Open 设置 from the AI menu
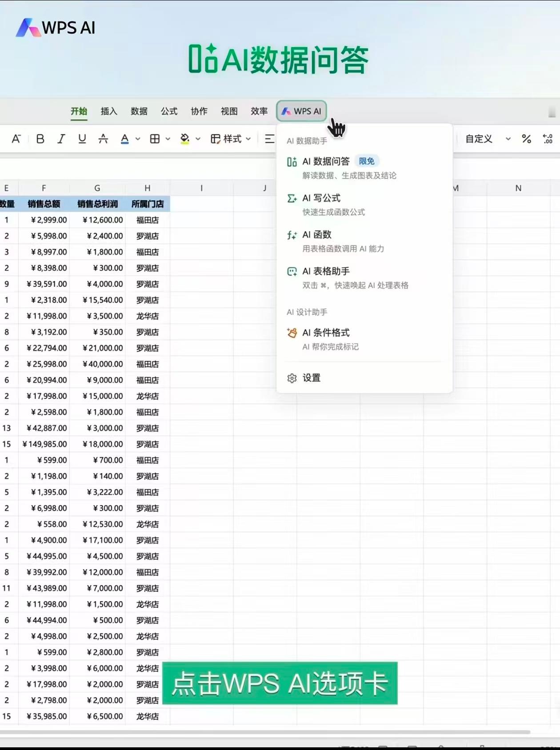Screen dimensions: 560x750 point(364,378)
